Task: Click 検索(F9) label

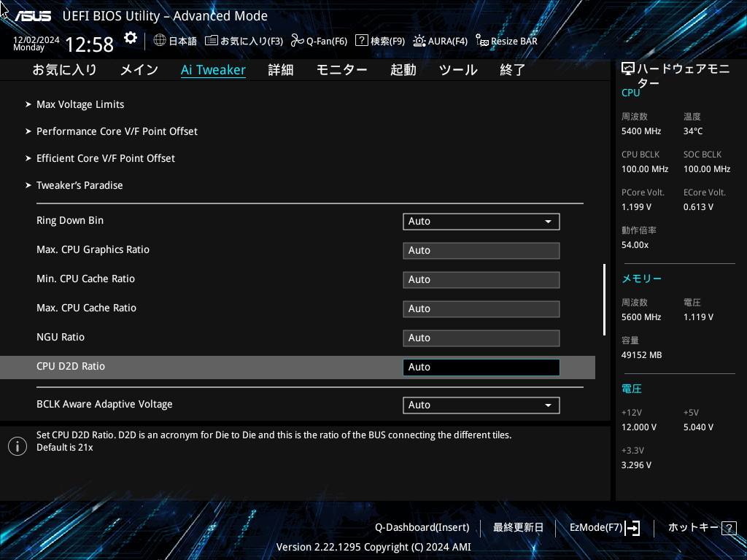Action: click(x=388, y=42)
